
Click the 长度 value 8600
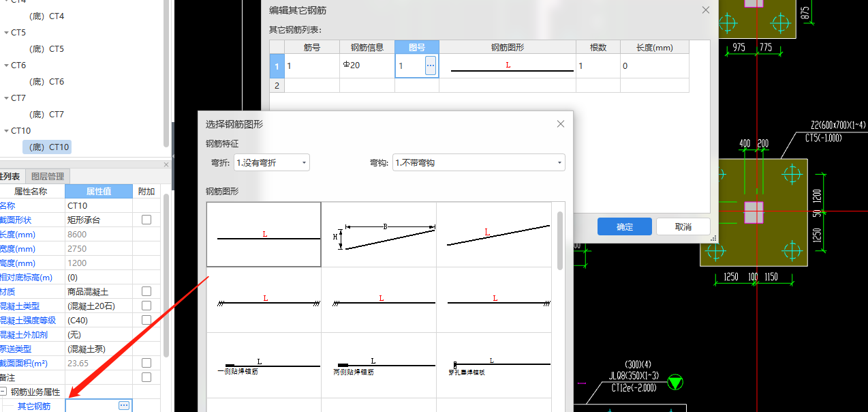99,234
